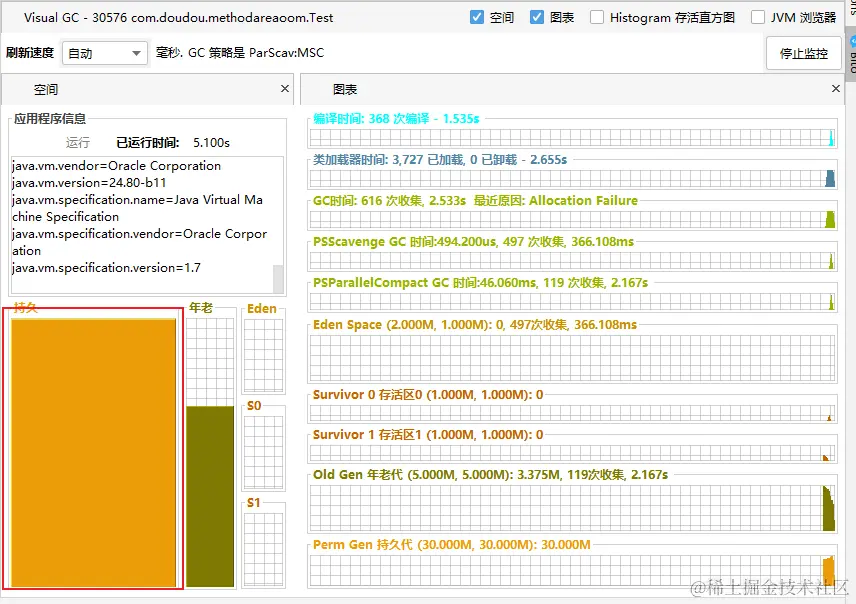
Task: Click the 应用程序信息 group label
Action: pyautogui.click(x=50, y=119)
